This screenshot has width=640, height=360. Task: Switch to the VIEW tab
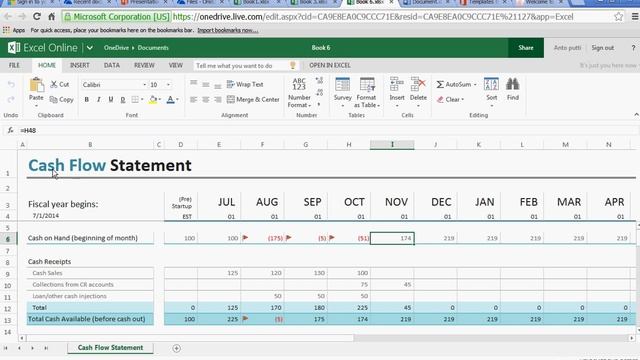point(176,65)
